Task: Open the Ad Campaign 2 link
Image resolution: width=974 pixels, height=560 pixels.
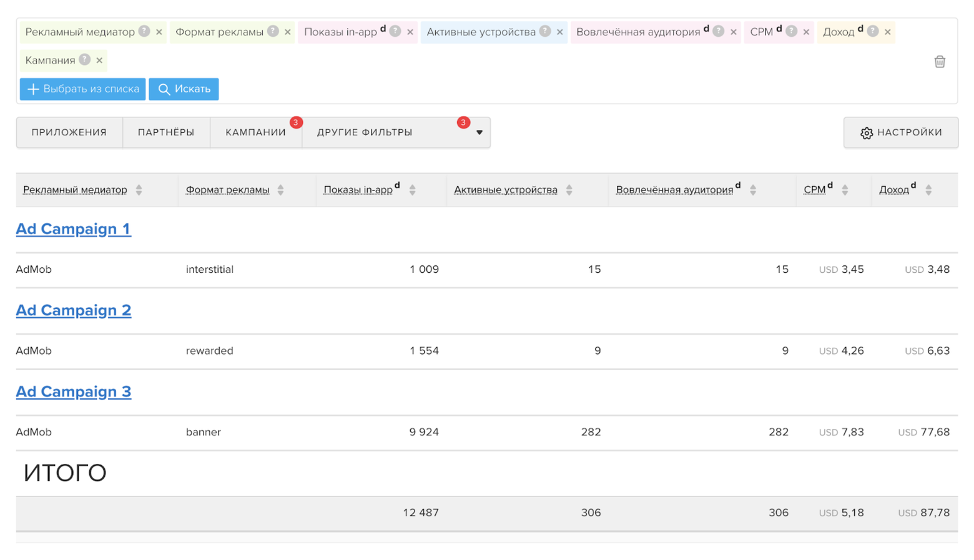Action: tap(74, 310)
